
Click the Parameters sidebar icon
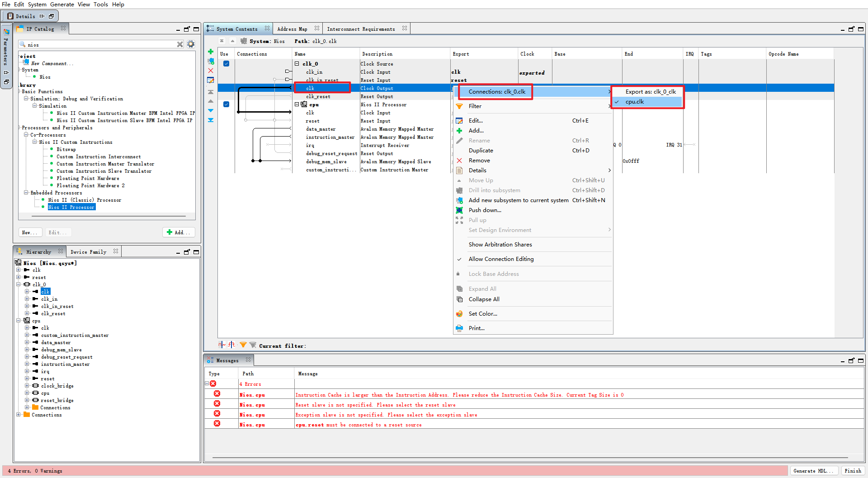[6, 32]
